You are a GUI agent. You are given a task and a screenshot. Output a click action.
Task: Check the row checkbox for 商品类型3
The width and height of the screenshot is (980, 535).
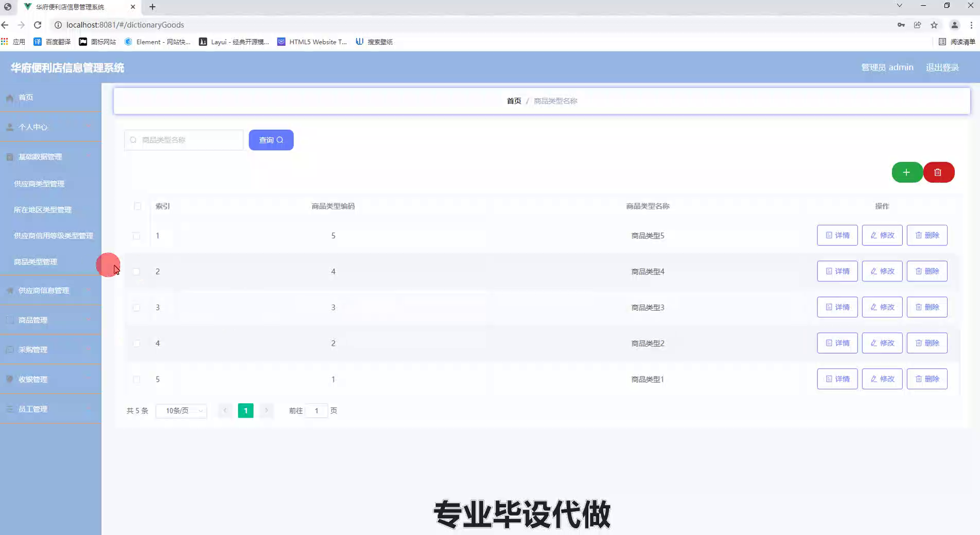[x=136, y=308]
